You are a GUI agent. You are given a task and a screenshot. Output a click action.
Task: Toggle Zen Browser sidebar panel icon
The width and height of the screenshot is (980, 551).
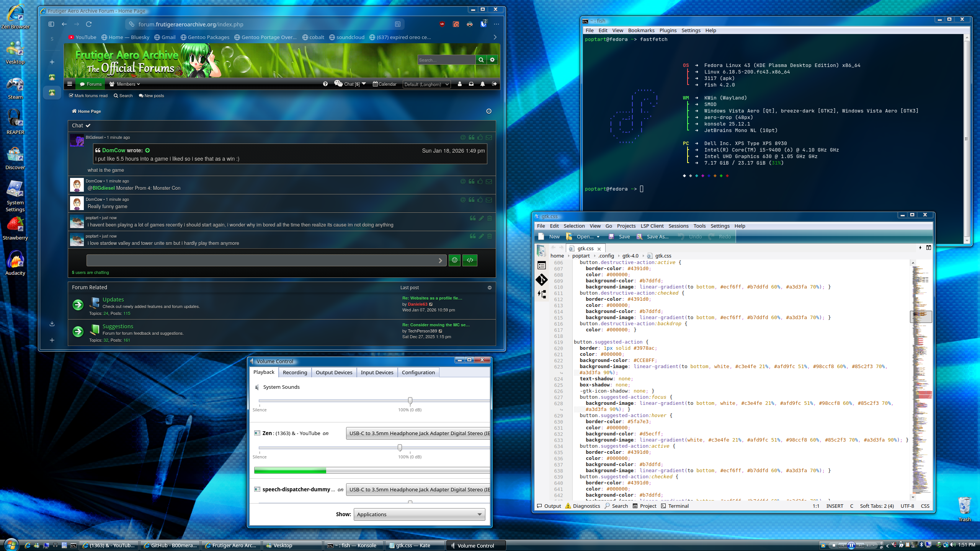click(51, 24)
